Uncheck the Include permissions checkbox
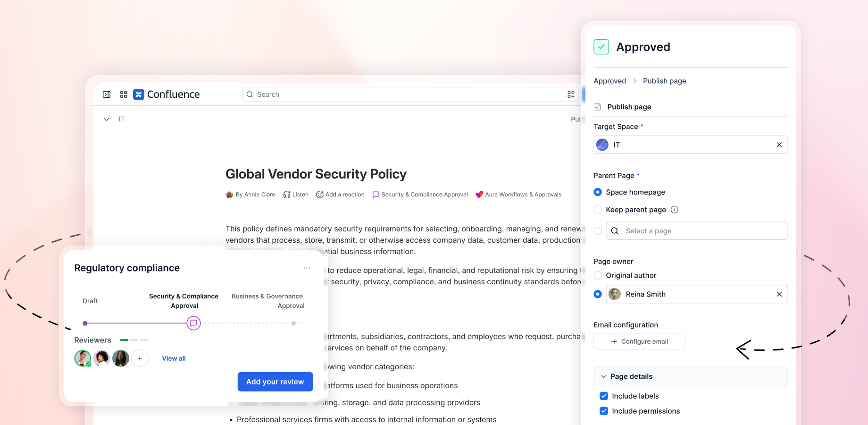 [x=604, y=411]
